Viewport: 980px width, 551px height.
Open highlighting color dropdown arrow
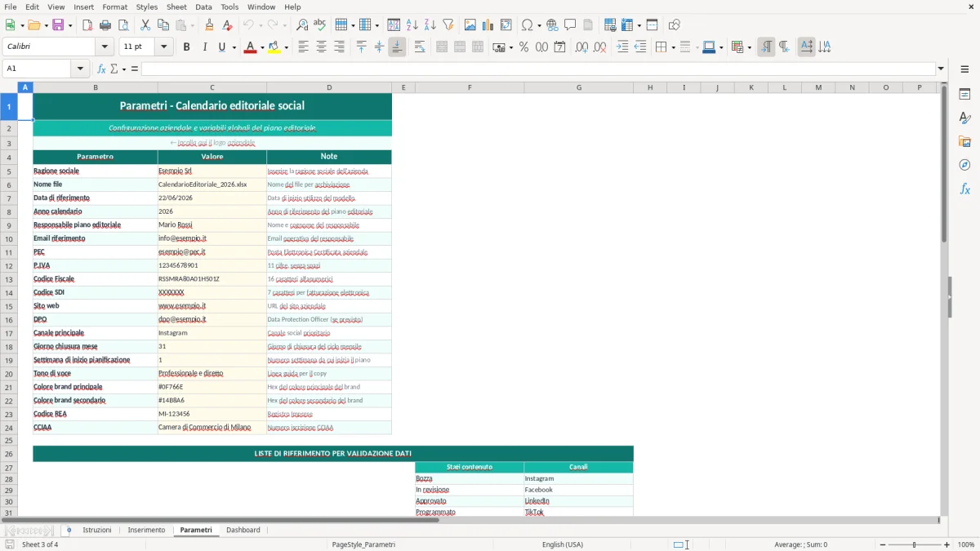pyautogui.click(x=287, y=47)
